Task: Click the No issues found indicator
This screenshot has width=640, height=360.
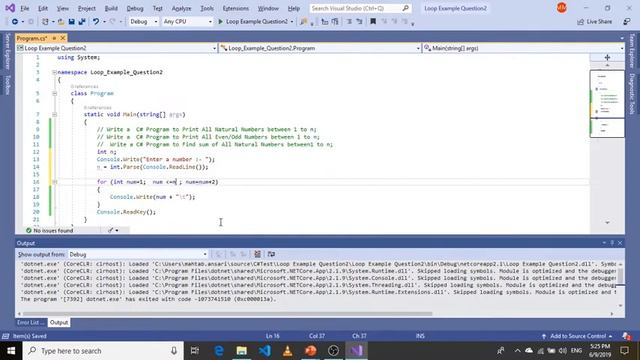Action: coord(49,231)
